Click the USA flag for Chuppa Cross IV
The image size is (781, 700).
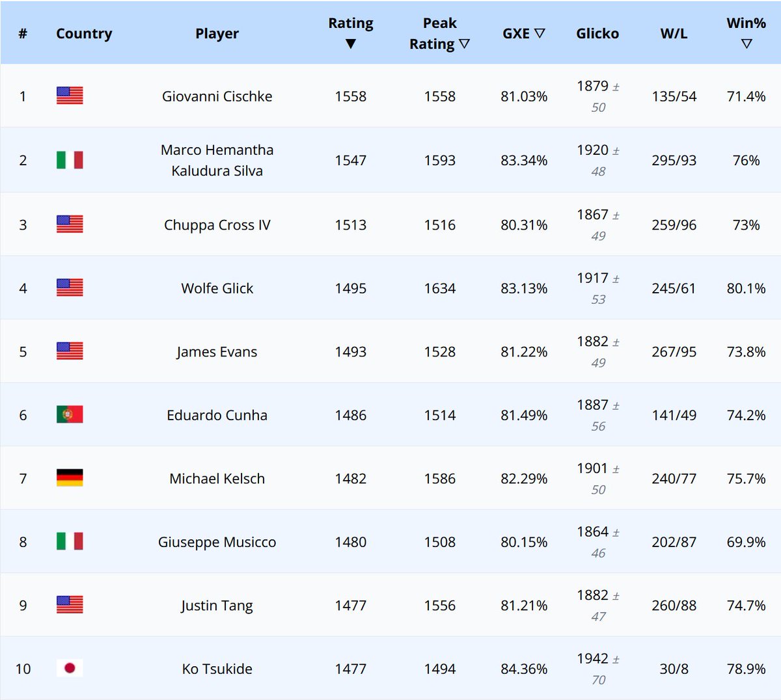[x=70, y=224]
